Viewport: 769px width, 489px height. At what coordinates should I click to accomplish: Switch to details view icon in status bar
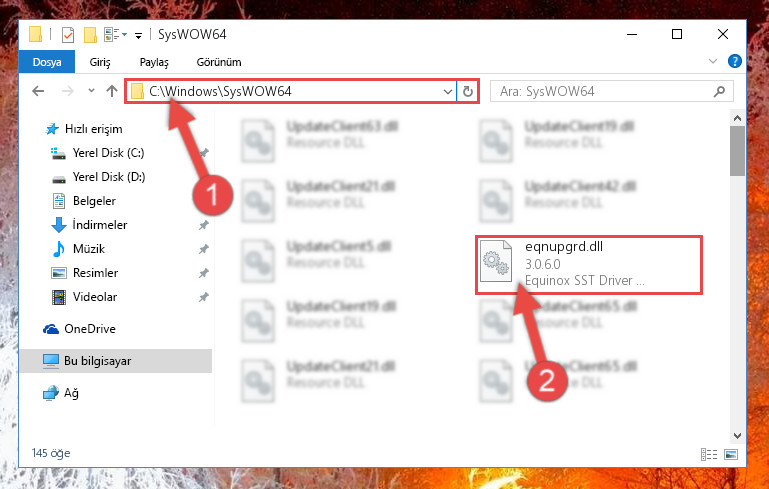[x=709, y=454]
